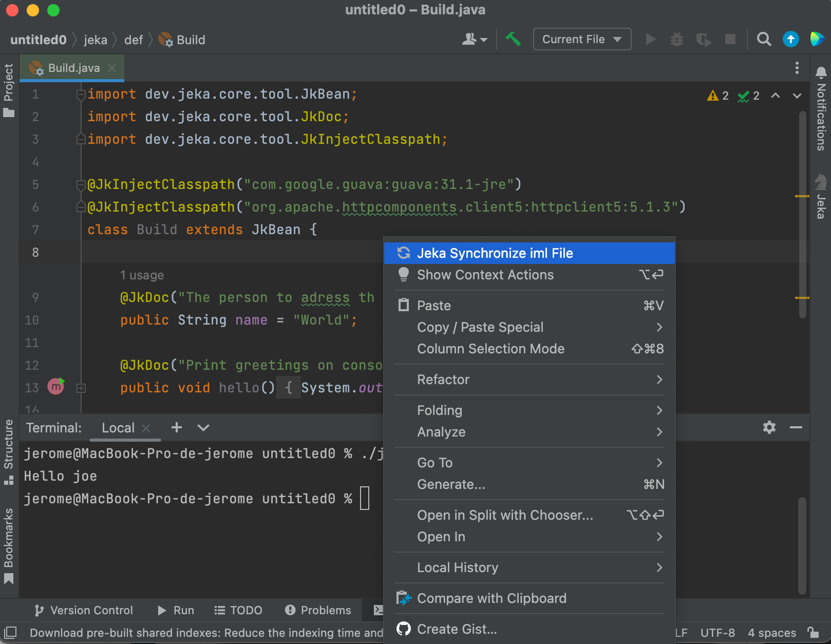
Task: Open the Problems tool window
Action: pos(318,610)
